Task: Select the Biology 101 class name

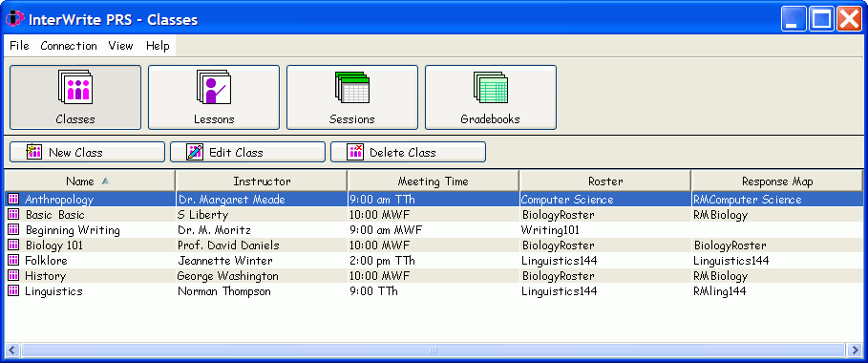Action: click(x=53, y=246)
